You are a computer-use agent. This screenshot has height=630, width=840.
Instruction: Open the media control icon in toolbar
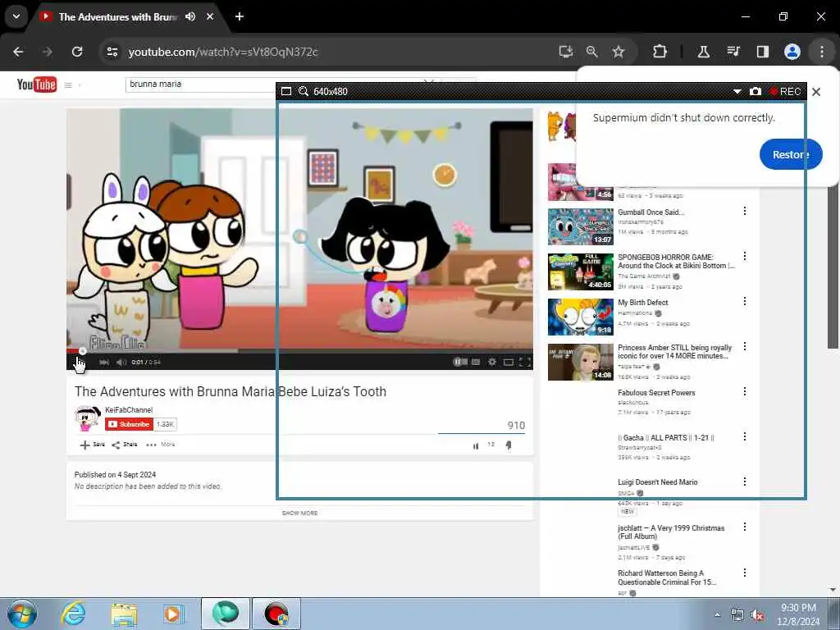(733, 52)
